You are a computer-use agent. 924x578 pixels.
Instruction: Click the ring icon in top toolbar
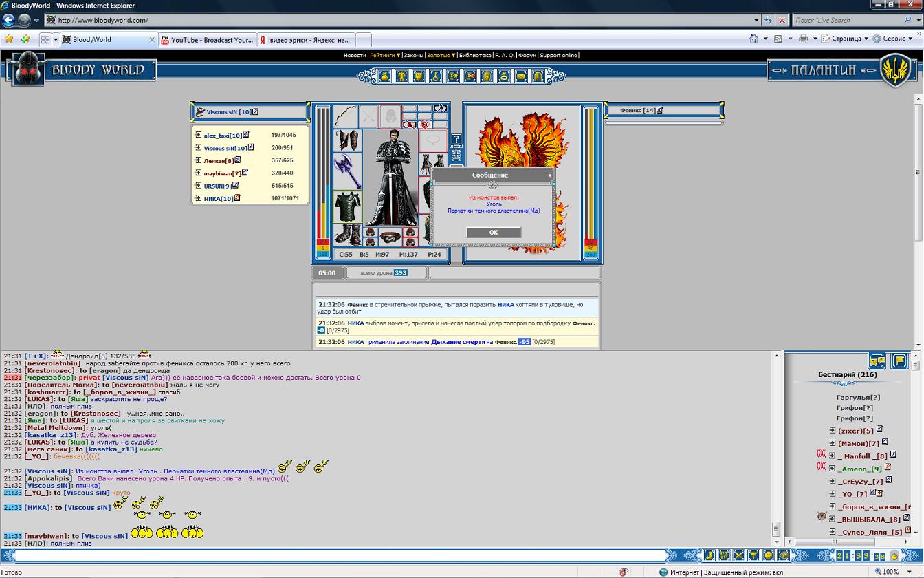coord(504,76)
